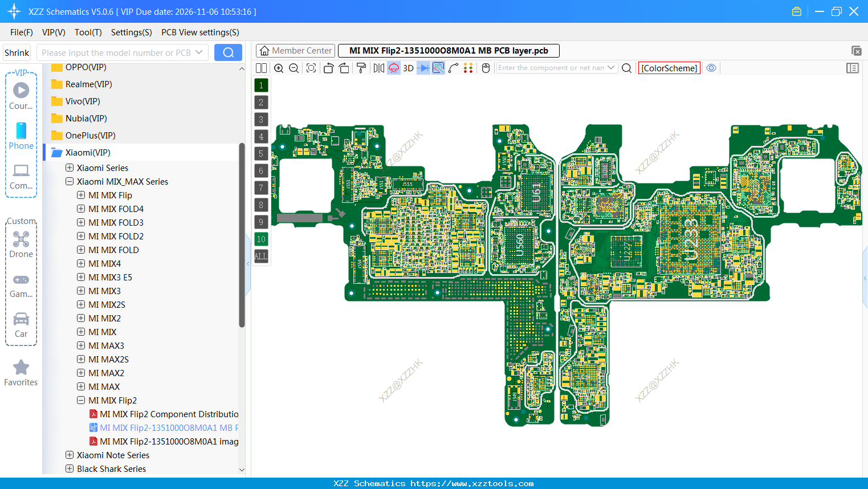Open the ColorScheme settings
This screenshot has width=868, height=489.
(x=669, y=68)
